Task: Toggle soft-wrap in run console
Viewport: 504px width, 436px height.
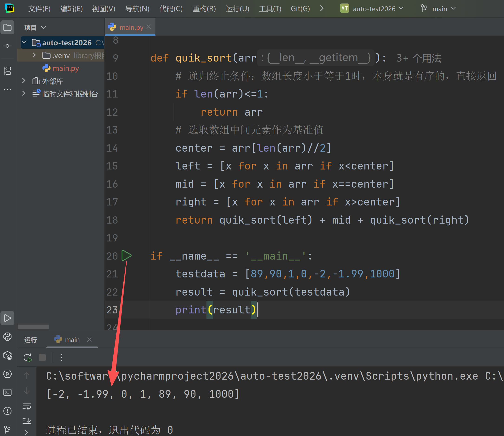Action: point(27,406)
